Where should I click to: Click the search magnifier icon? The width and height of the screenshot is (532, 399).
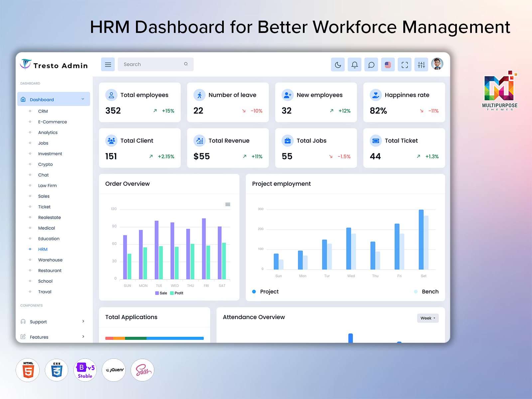click(186, 64)
